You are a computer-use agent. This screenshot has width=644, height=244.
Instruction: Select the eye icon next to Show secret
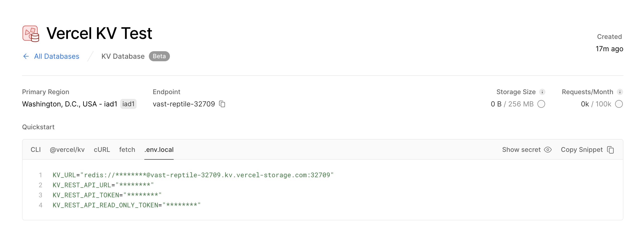pos(548,149)
